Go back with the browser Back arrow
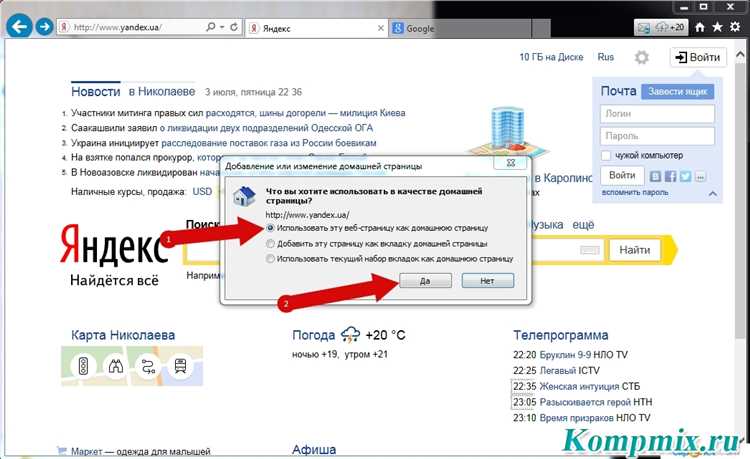The height and width of the screenshot is (459, 750). (x=19, y=26)
